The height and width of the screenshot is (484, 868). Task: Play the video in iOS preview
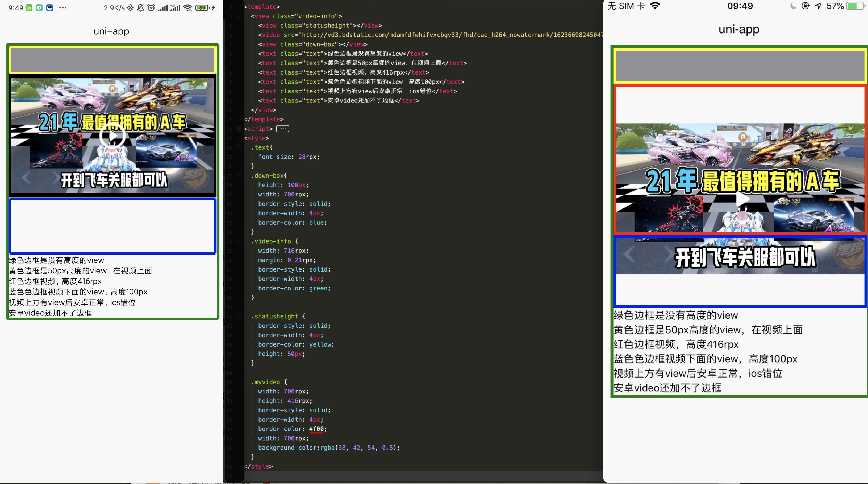coord(742,199)
